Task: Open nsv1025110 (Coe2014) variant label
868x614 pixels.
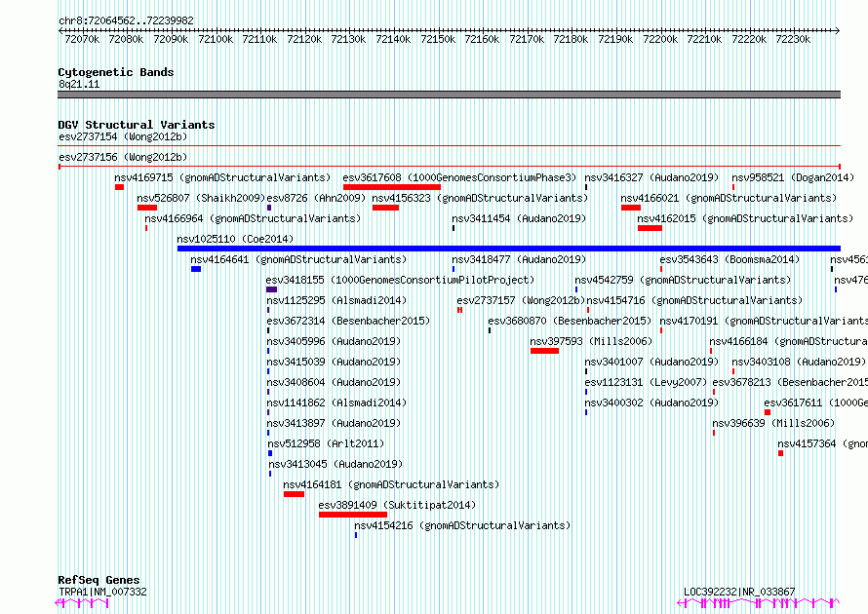Action: tap(235, 239)
